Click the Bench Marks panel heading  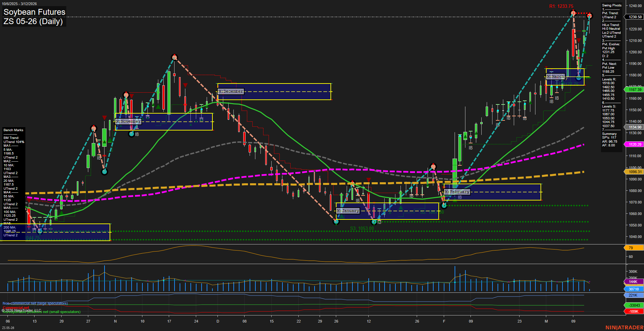click(x=14, y=130)
